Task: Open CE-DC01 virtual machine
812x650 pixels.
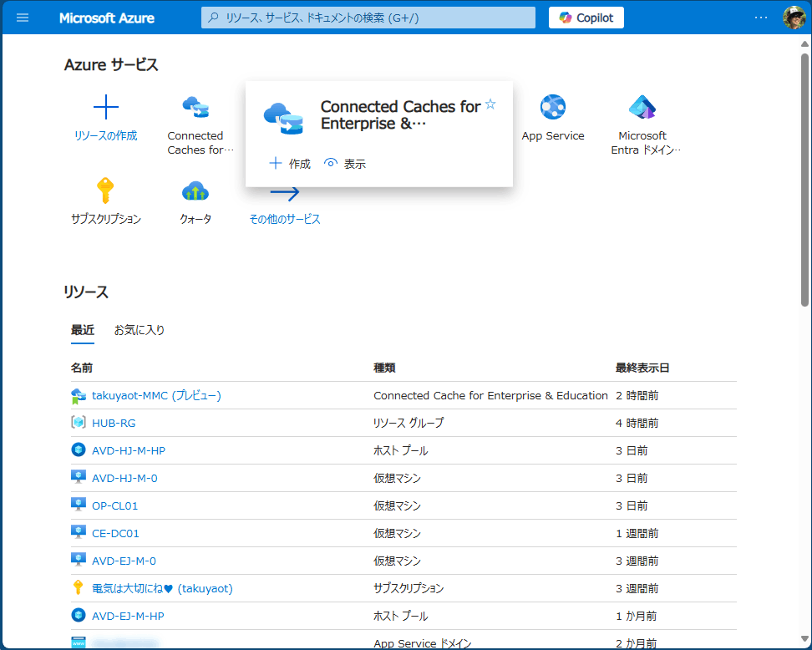Action: pyautogui.click(x=115, y=534)
